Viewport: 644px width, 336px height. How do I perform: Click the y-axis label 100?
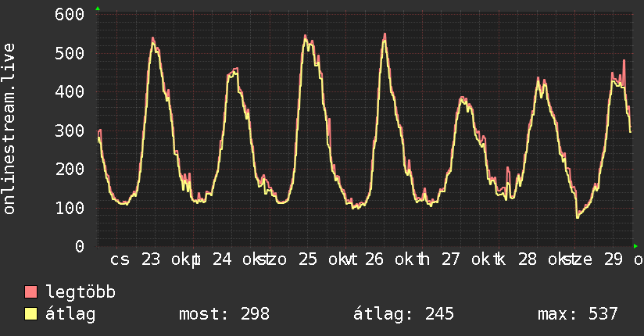(x=70, y=208)
